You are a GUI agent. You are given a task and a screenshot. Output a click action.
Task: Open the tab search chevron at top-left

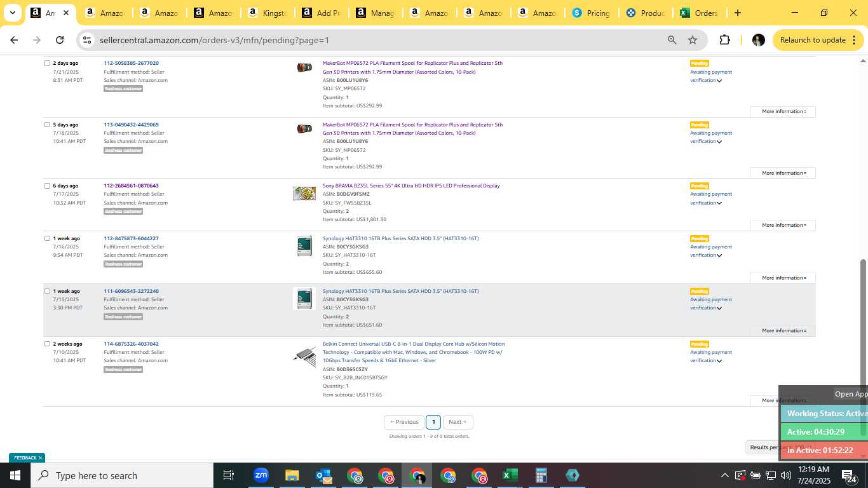12,13
